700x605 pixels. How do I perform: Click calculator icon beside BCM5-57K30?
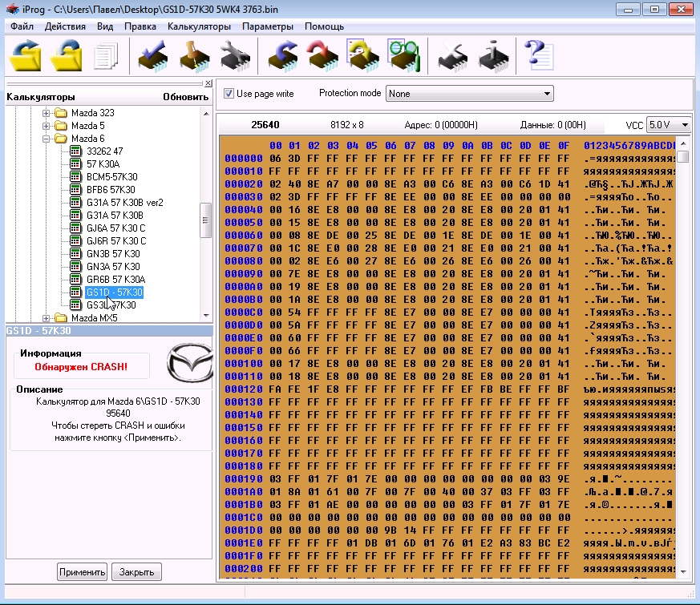click(x=75, y=177)
